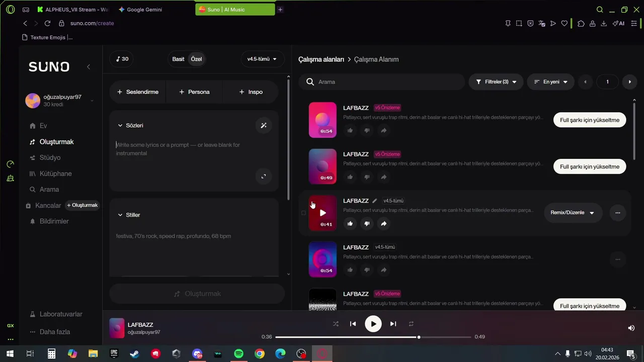Click Çalışma alanları breadcrumb link

click(321, 59)
